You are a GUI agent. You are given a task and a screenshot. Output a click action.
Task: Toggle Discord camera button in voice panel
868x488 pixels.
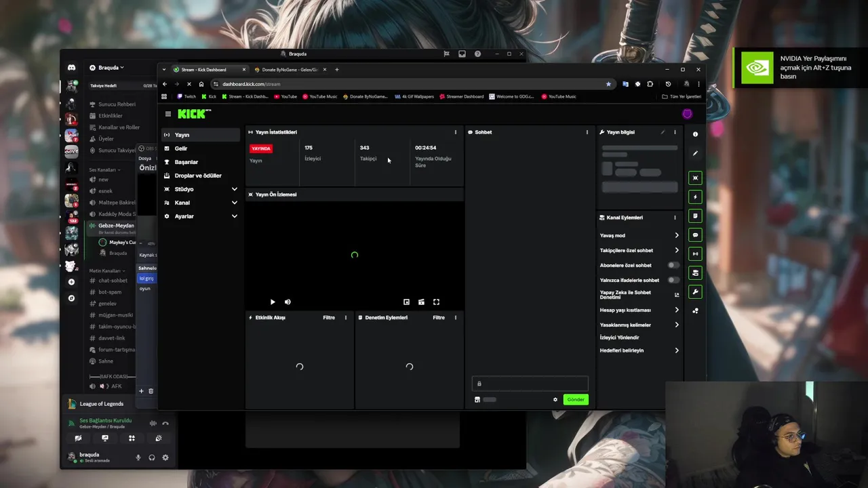coord(78,438)
